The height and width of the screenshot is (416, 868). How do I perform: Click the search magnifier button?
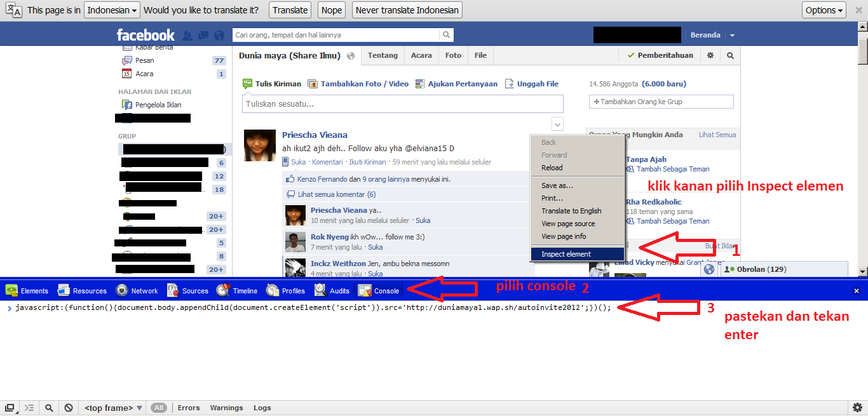point(447,35)
